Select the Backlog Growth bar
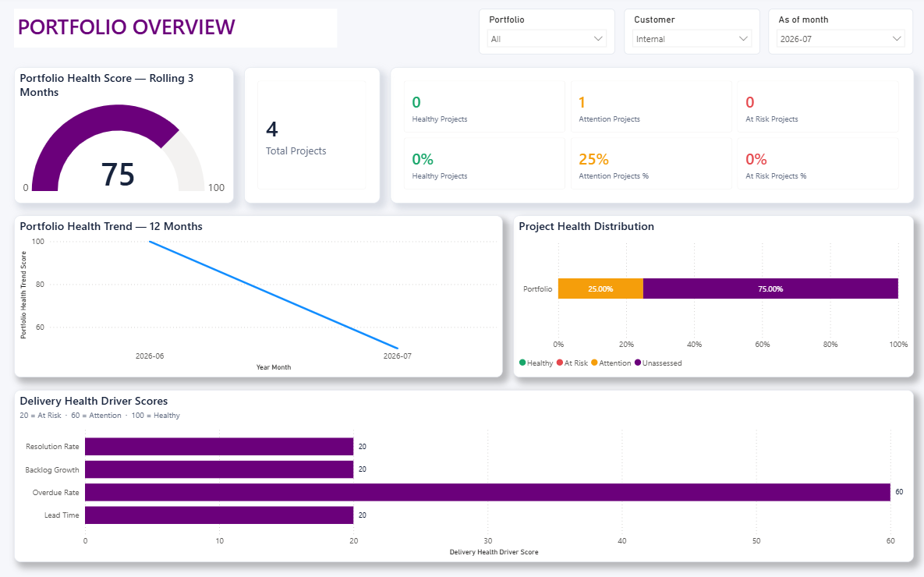This screenshot has width=924, height=577. point(219,469)
